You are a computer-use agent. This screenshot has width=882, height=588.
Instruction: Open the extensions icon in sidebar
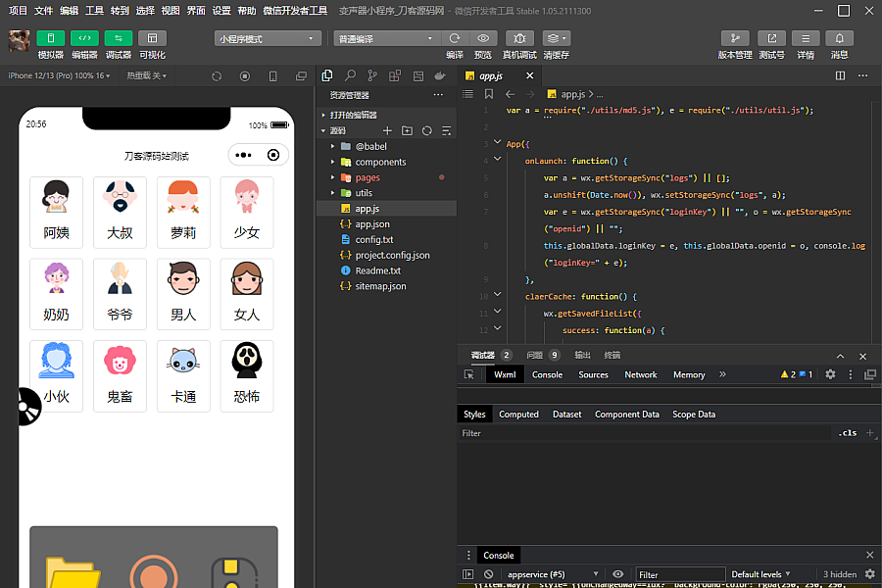point(395,75)
